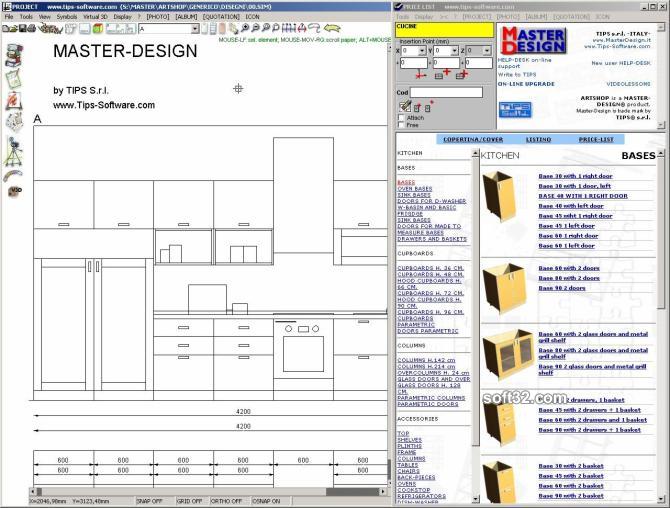Open the COLUMNS H.142 cm link
The width and height of the screenshot is (670, 508).
click(x=426, y=360)
